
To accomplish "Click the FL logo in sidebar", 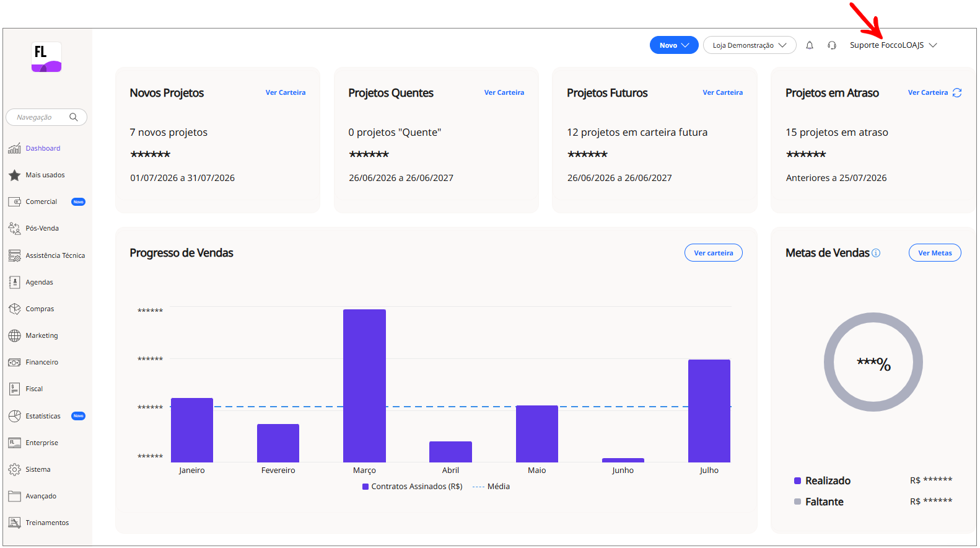I will [46, 57].
